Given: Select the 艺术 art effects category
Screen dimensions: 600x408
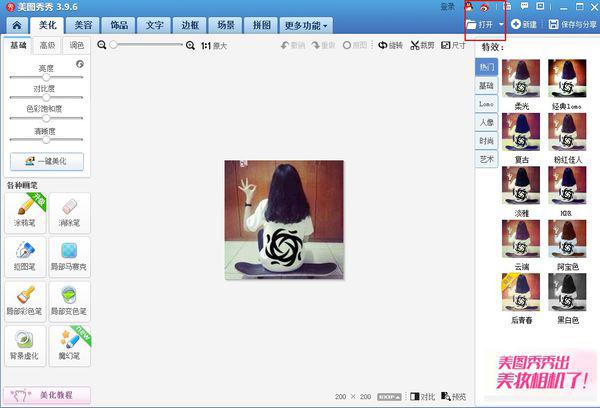Looking at the screenshot, I should 487,159.
